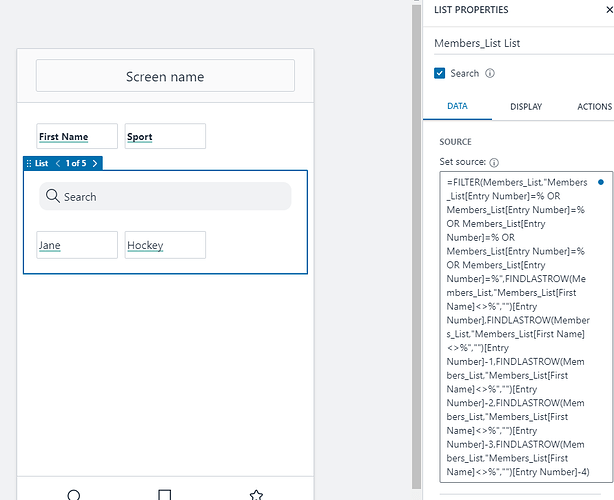Click the star icon in bottom navigation
Viewport: 614px width, 500px height.
(256, 494)
